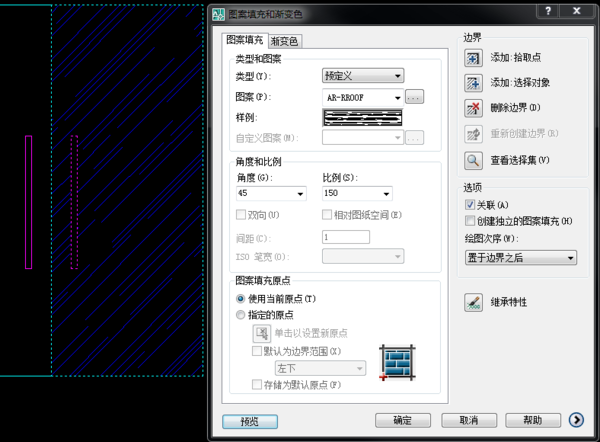
Task: Click the 帮助 help button
Action: tap(533, 420)
